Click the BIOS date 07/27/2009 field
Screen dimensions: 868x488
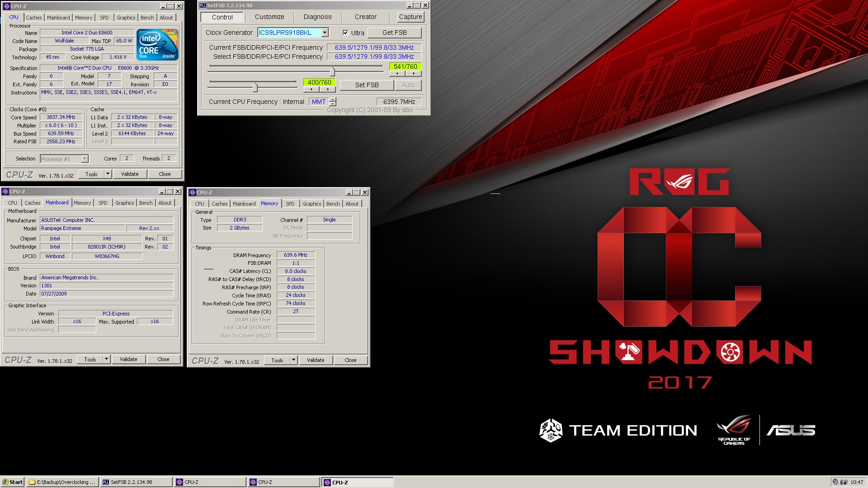[x=106, y=294]
